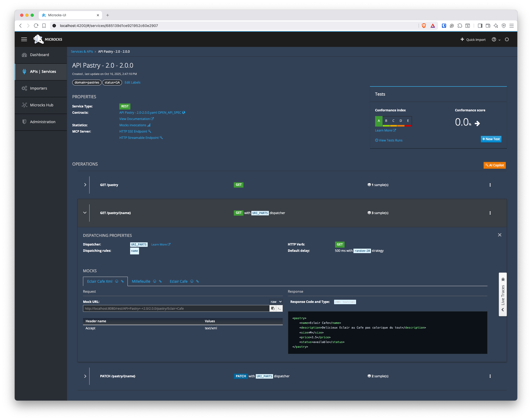Open the help question mark menu

pos(494,40)
